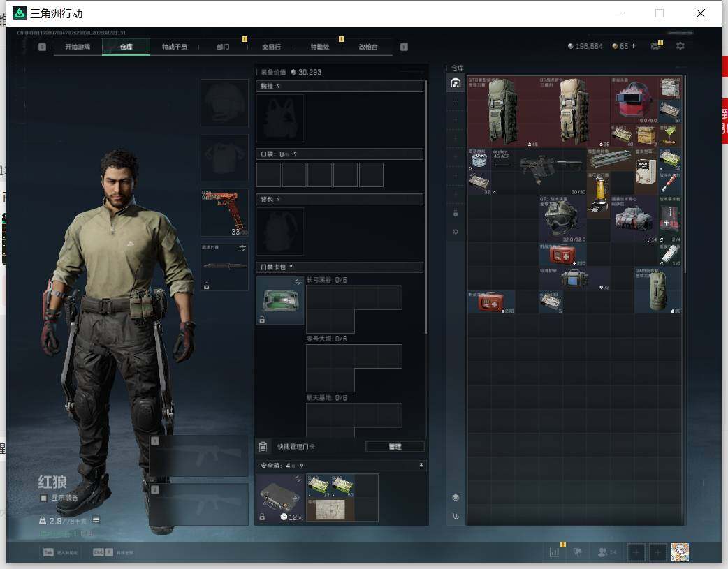The image size is (728, 569).
Task: Click the first empty pocket slot
Action: [268, 175]
